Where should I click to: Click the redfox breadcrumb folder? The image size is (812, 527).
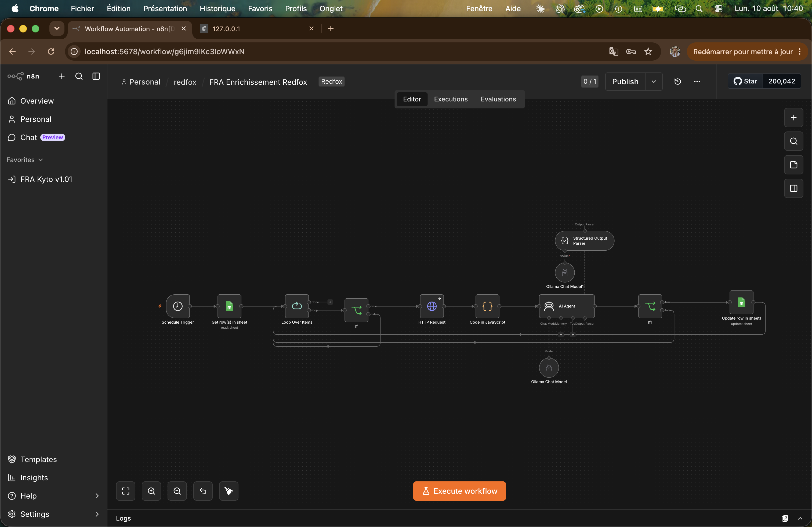(185, 82)
